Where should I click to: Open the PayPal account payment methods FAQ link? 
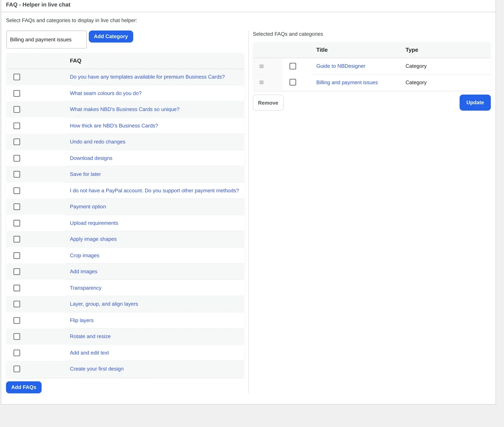[154, 191]
